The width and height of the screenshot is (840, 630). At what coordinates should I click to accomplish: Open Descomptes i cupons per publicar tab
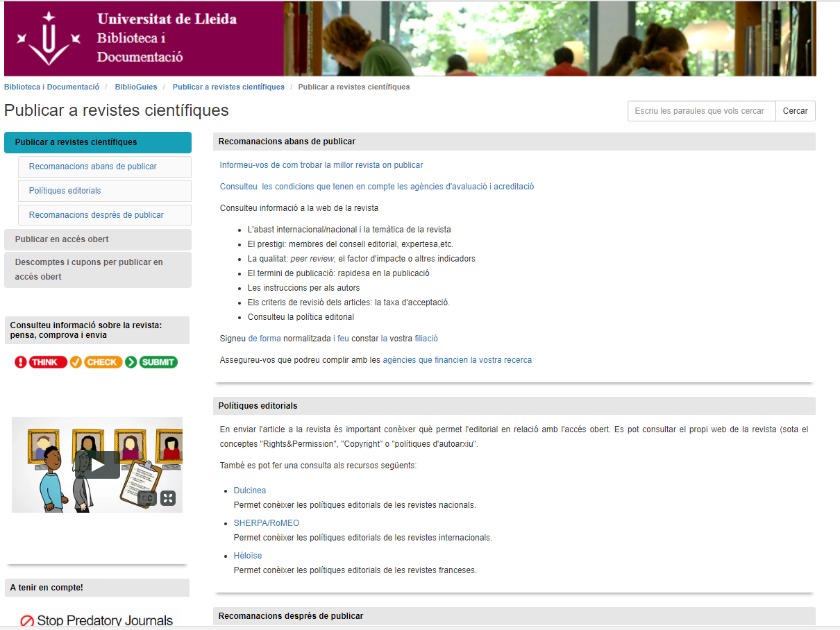(97, 269)
